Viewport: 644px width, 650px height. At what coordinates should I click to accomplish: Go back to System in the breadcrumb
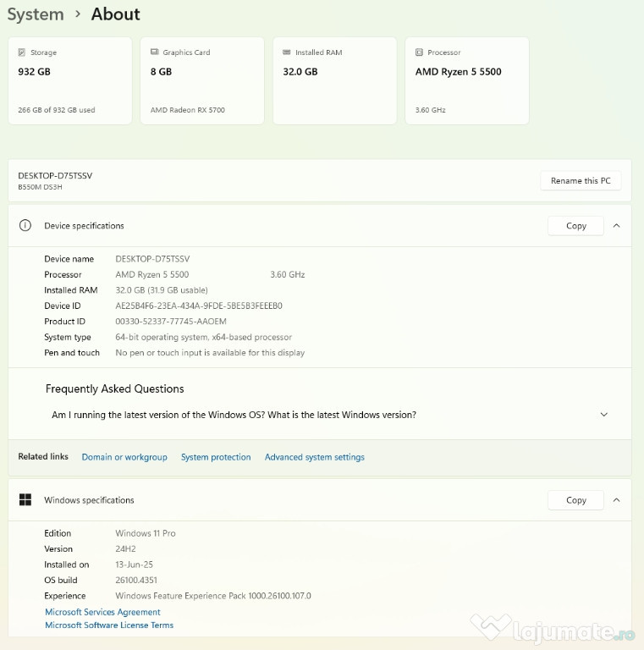pyautogui.click(x=36, y=14)
